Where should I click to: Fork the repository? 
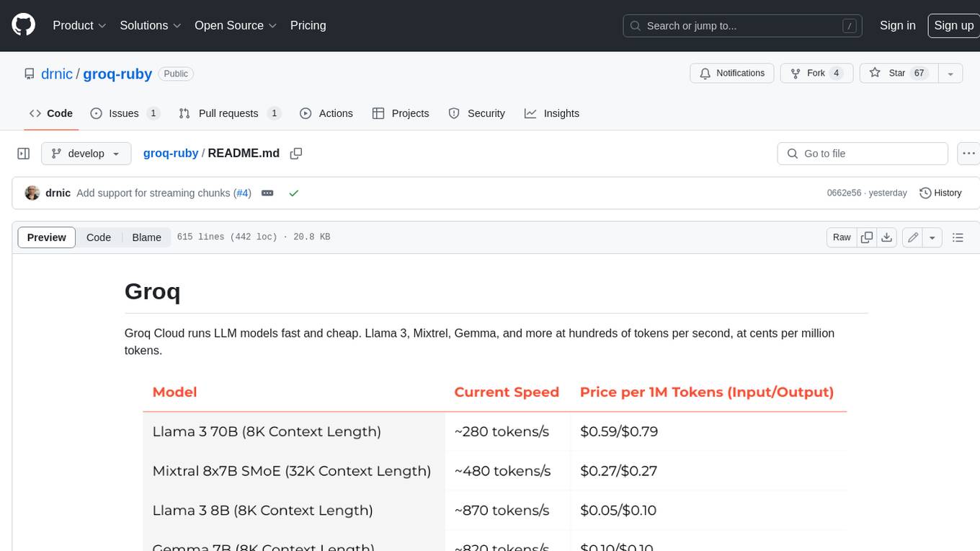point(816,74)
